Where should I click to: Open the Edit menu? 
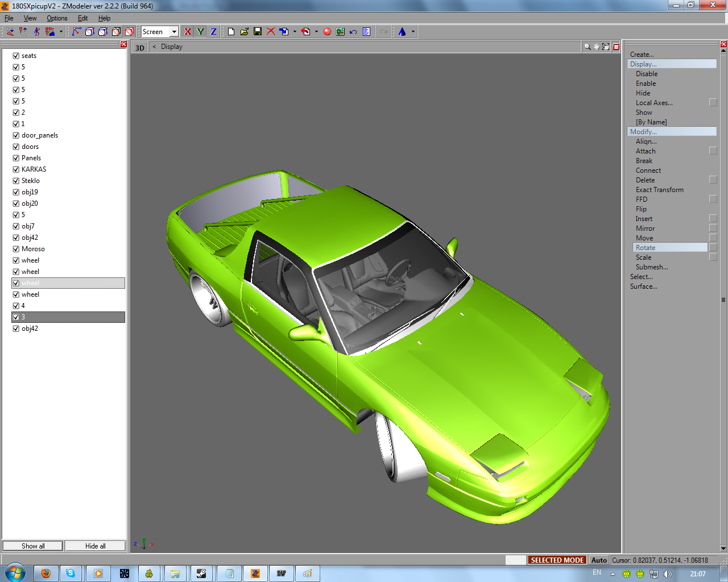tap(82, 18)
